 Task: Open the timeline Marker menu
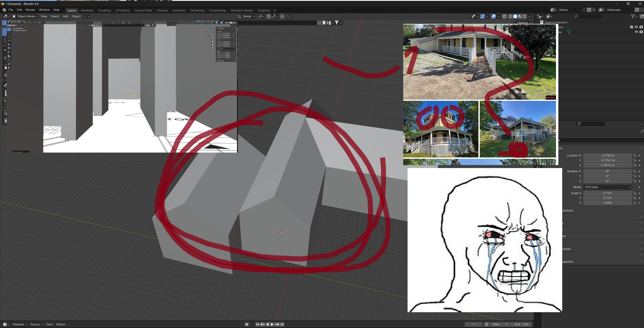point(61,324)
